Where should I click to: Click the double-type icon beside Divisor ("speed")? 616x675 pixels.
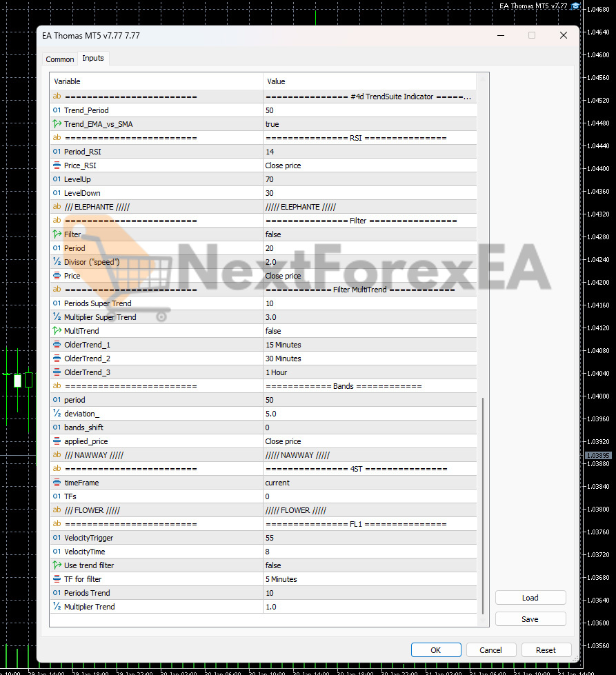(57, 262)
